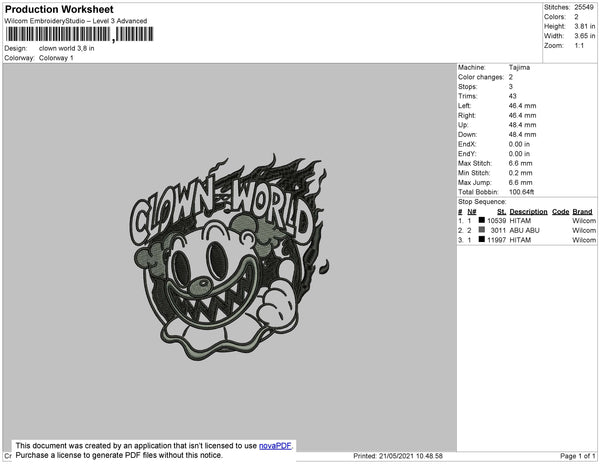Click the design name clown world 3,8 in
600x464 pixels.
[67, 48]
